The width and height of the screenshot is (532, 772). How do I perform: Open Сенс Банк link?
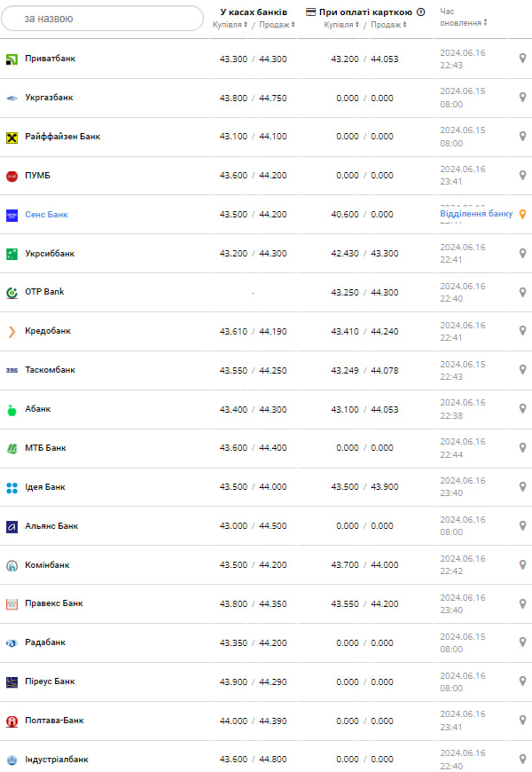[x=46, y=215]
